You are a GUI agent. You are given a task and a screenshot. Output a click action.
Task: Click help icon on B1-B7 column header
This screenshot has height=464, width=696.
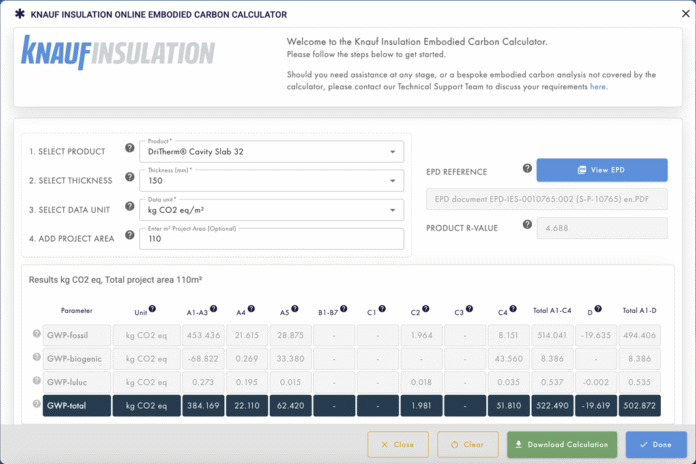[x=344, y=309]
